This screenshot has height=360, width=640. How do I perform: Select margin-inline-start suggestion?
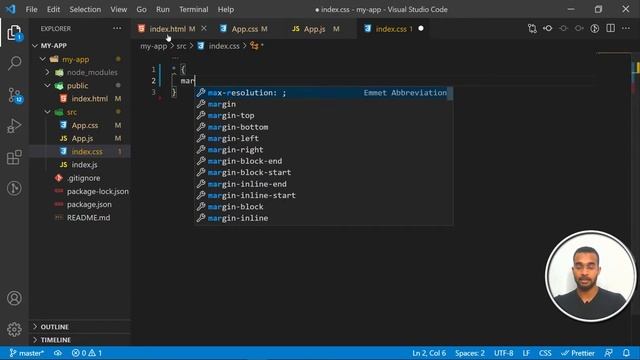pos(323,196)
